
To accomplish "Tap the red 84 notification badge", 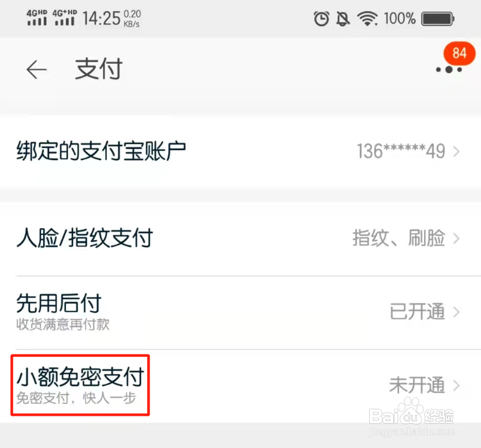I will tap(459, 53).
